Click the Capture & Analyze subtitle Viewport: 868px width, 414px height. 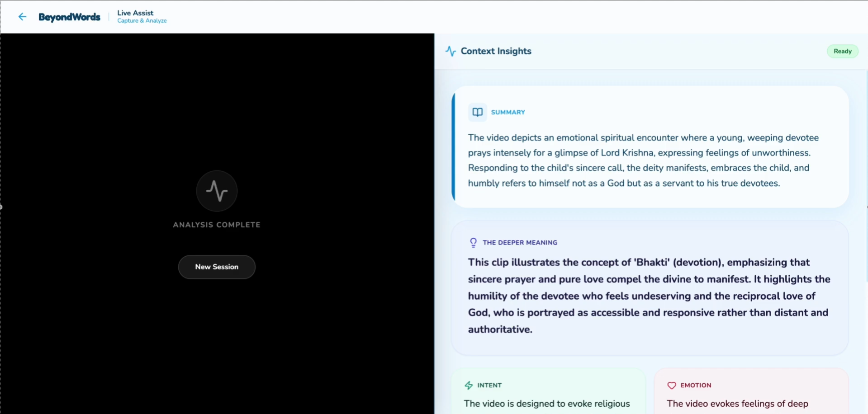tap(142, 21)
